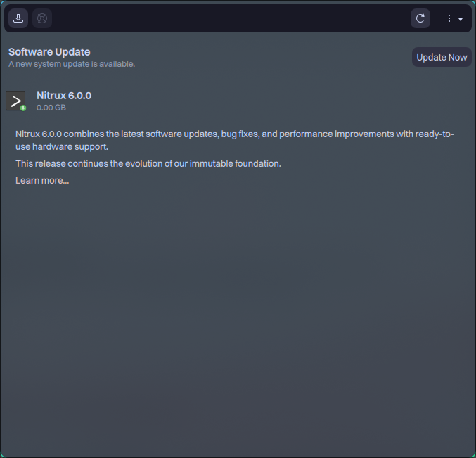
Task: Open the three-dot options menu
Action: [x=449, y=18]
